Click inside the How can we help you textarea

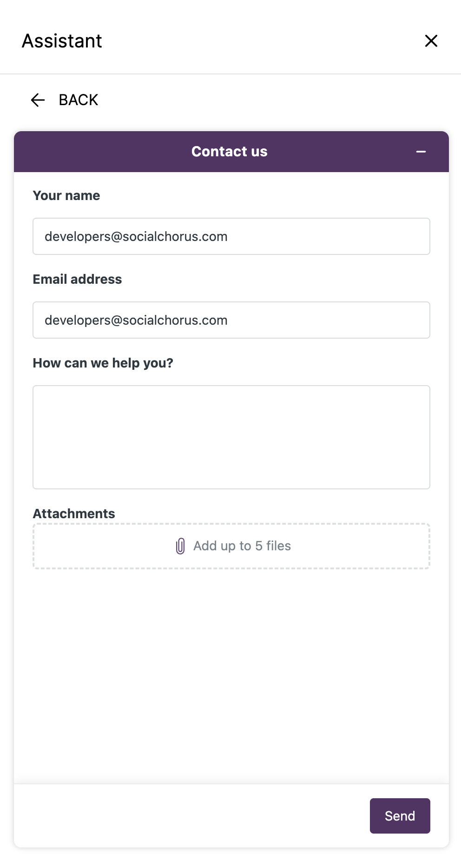coord(231,437)
